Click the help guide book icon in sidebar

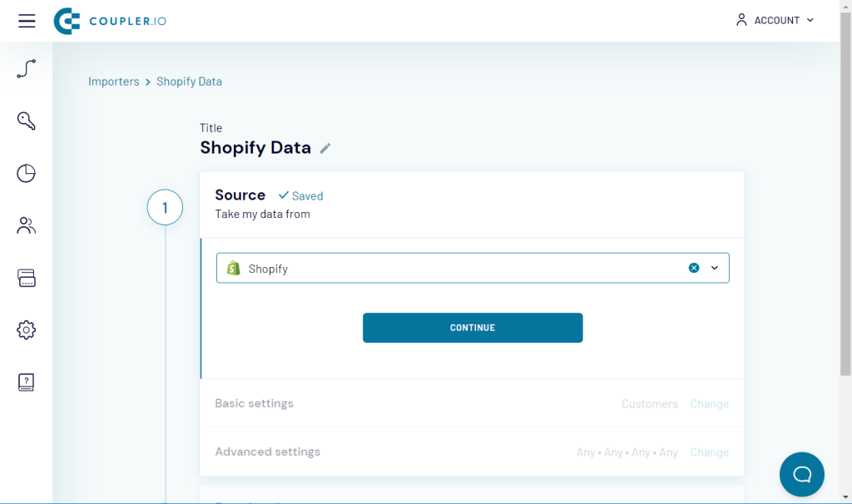coord(26,382)
